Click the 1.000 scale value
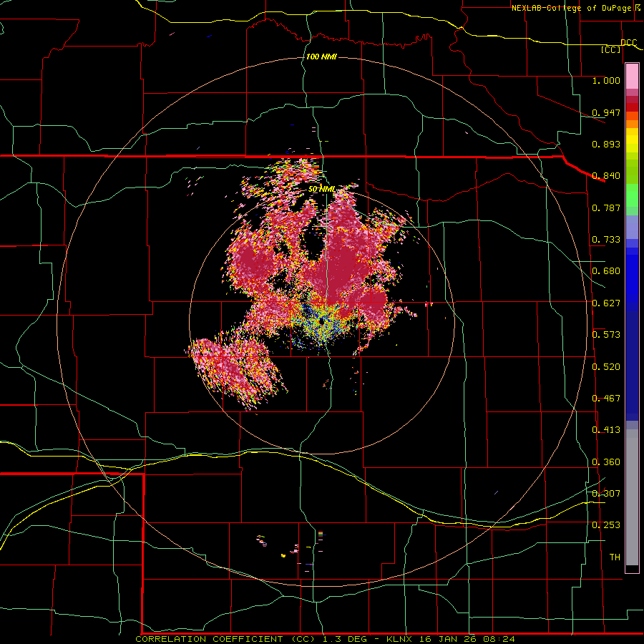Image resolution: width=644 pixels, height=644 pixels. [606, 80]
